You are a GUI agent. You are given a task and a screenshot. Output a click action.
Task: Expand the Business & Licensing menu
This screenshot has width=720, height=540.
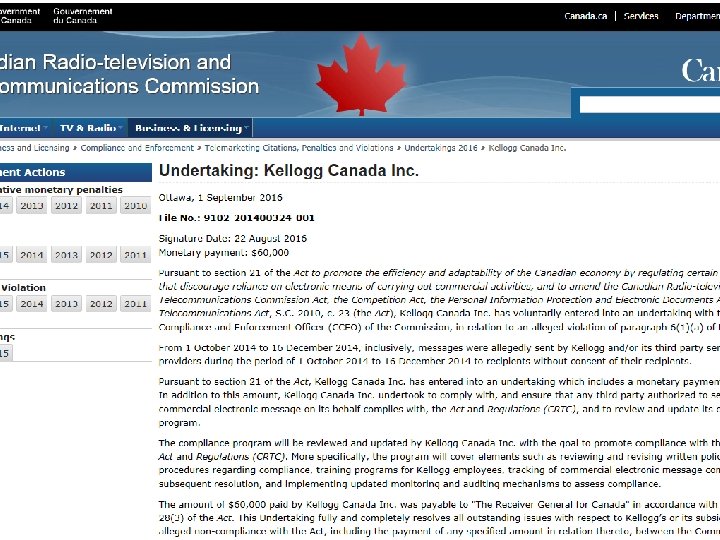(191, 128)
